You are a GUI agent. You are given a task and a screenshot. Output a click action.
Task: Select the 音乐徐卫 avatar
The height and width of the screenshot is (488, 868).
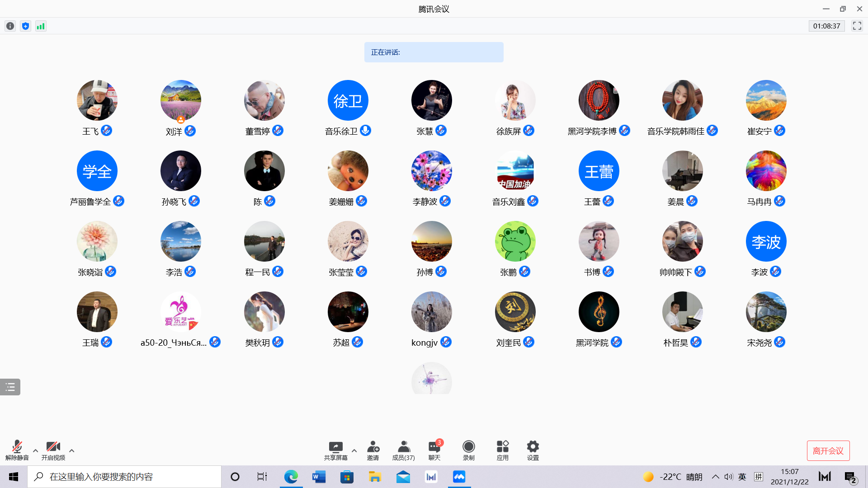point(348,100)
